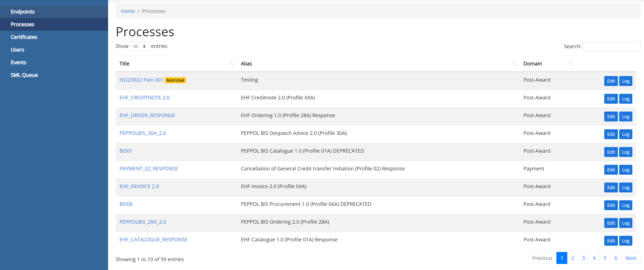Open the Show entries count dropdown
Image resolution: width=644 pixels, height=270 pixels.
click(139, 46)
